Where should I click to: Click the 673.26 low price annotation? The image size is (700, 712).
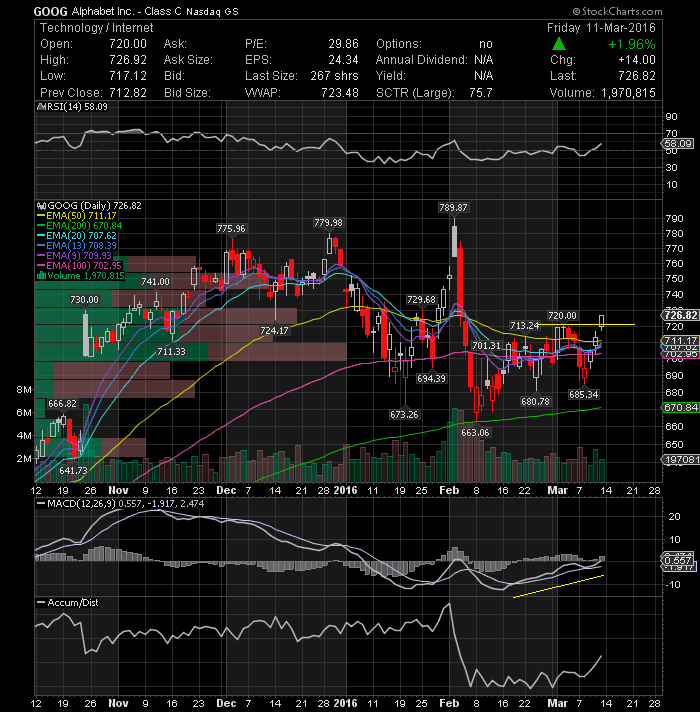point(404,414)
